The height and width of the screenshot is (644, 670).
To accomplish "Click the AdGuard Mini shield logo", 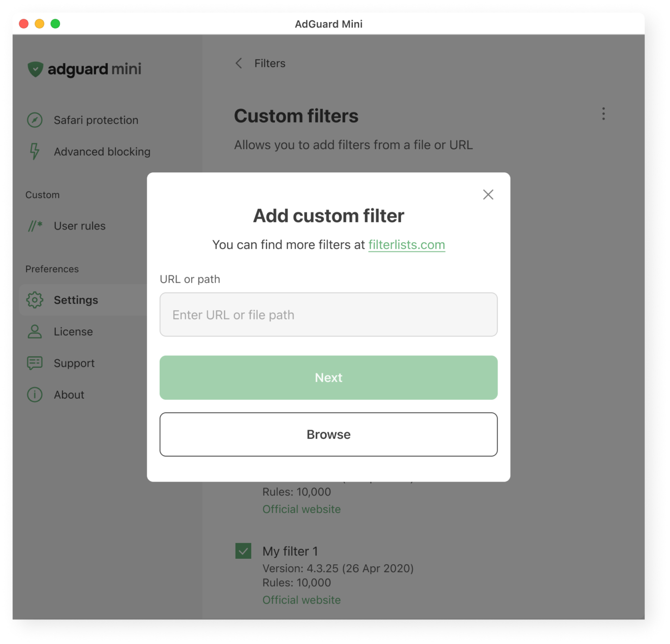I will coord(36,69).
